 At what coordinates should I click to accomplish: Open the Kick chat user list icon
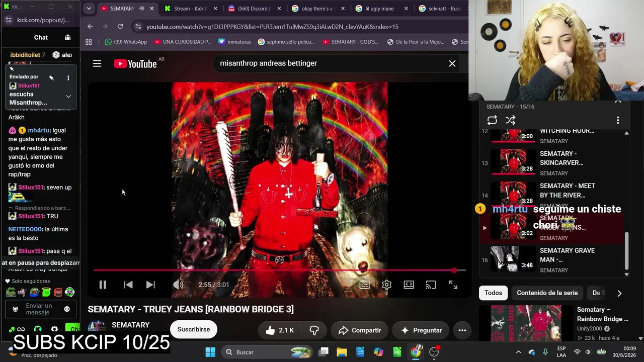coord(68,37)
